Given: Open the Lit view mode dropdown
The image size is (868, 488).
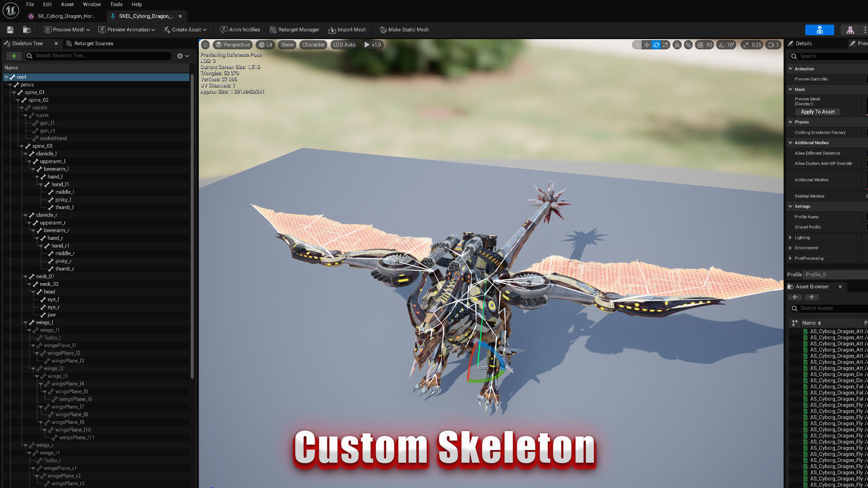Looking at the screenshot, I should tap(266, 45).
